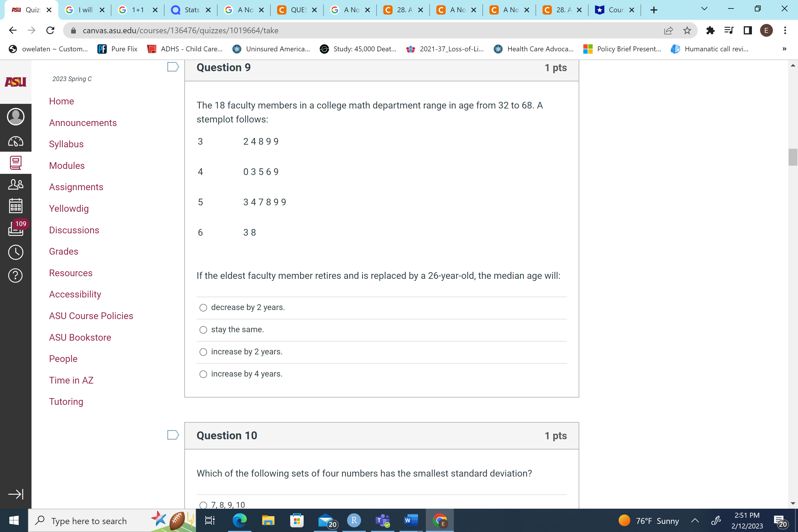This screenshot has height=532, width=798.
Task: Open the Chrome three-dot menu
Action: pyautogui.click(x=785, y=30)
